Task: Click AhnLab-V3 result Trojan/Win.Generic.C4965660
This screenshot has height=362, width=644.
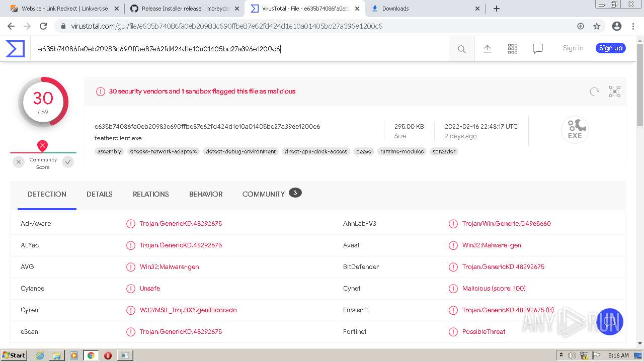Action: tap(507, 224)
